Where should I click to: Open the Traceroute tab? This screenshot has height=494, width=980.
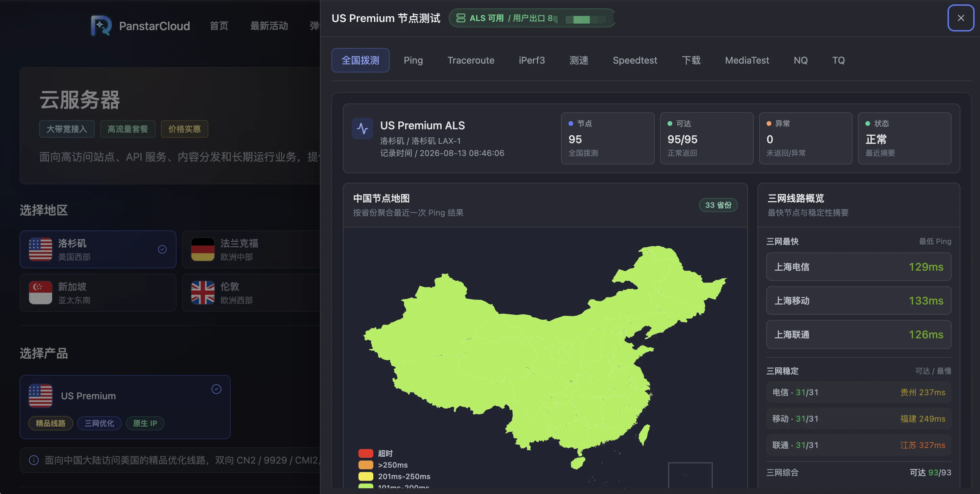(x=471, y=60)
